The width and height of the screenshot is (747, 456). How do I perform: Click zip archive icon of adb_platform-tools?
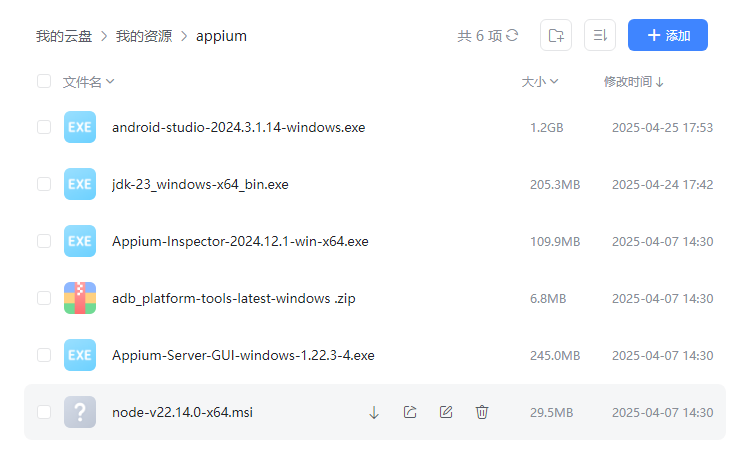pos(80,298)
